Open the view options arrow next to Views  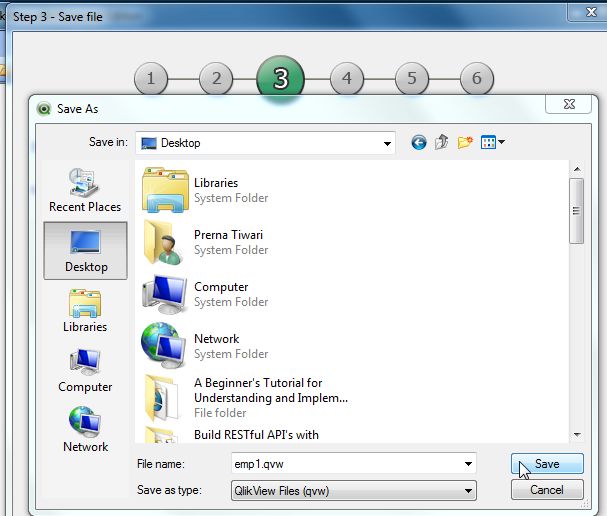point(501,142)
